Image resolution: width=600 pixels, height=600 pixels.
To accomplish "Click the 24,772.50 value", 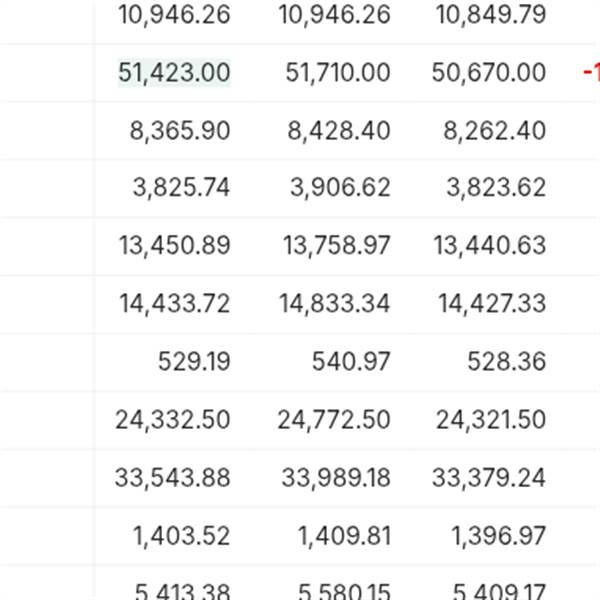I will coord(334,420).
